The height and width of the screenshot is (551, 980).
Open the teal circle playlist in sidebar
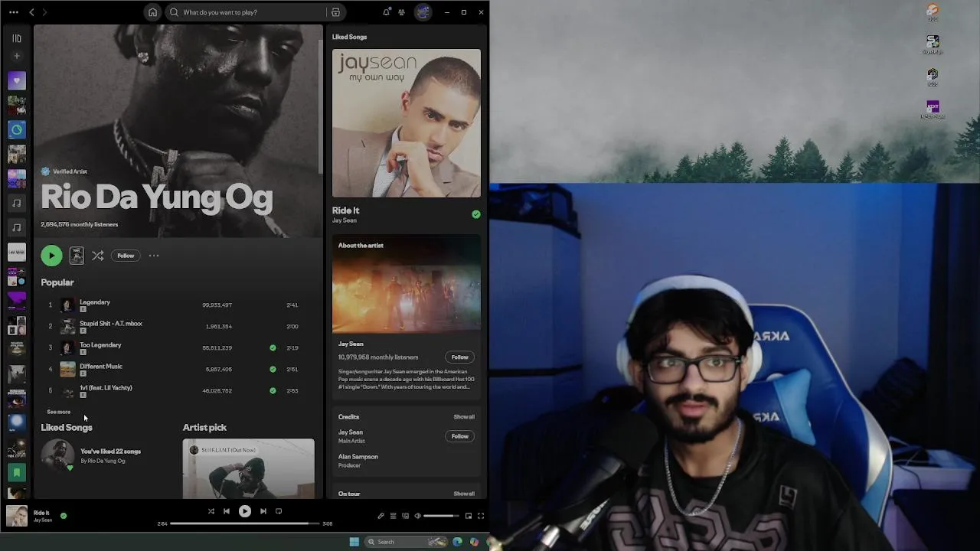16,129
